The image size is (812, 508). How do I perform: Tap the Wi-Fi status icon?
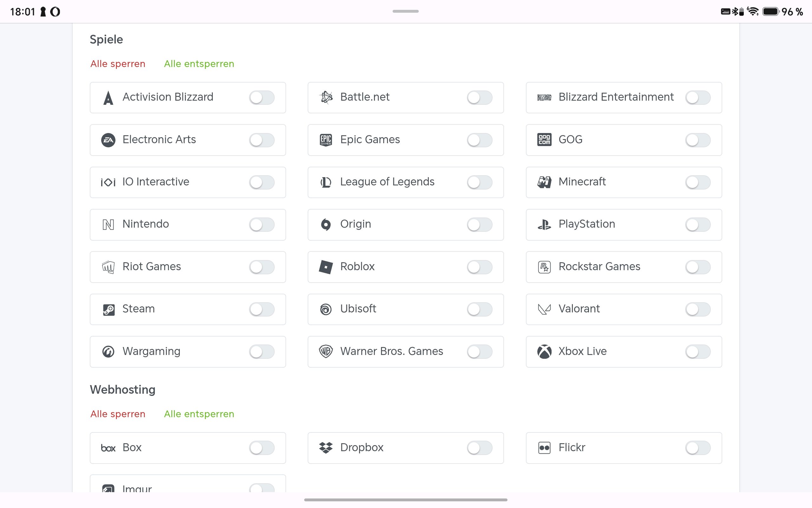[753, 11]
